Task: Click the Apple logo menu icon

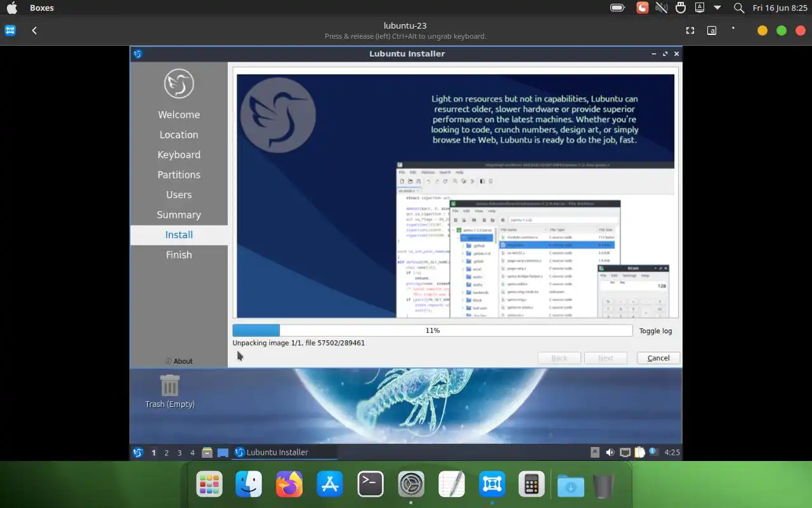Action: click(12, 8)
